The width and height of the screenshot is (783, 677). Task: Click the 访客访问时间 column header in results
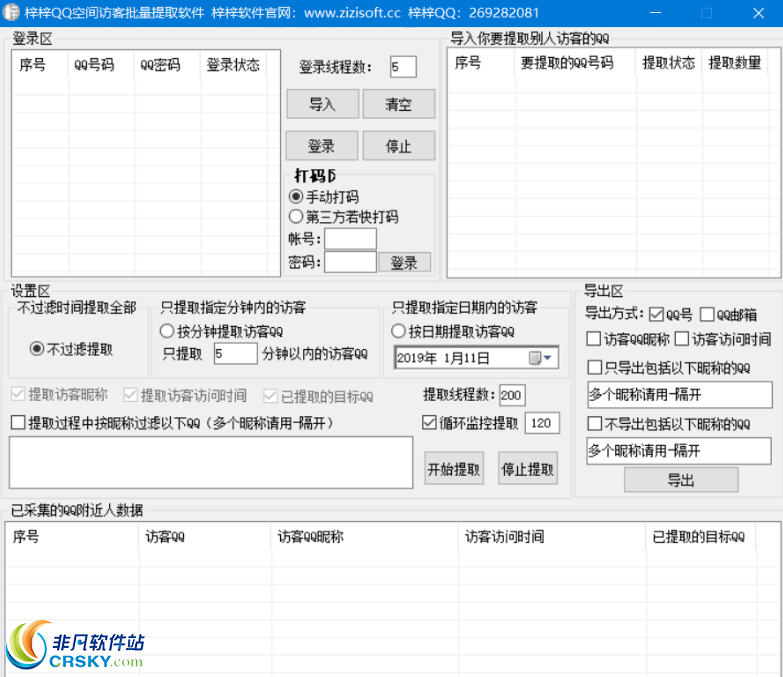click(552, 537)
